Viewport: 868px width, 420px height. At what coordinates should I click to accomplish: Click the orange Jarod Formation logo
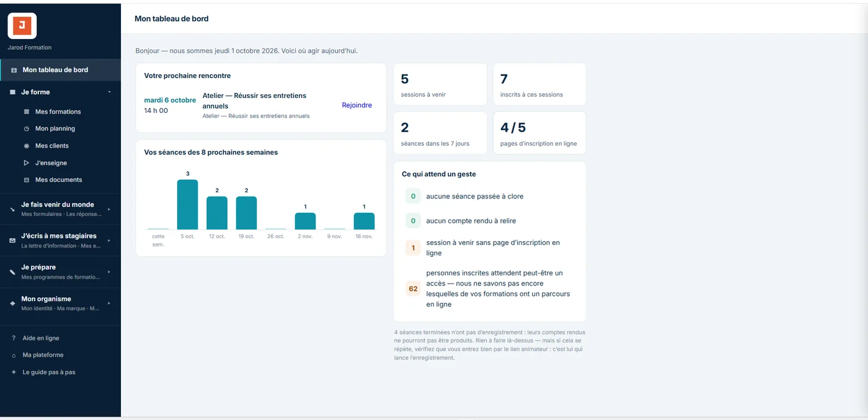[22, 25]
